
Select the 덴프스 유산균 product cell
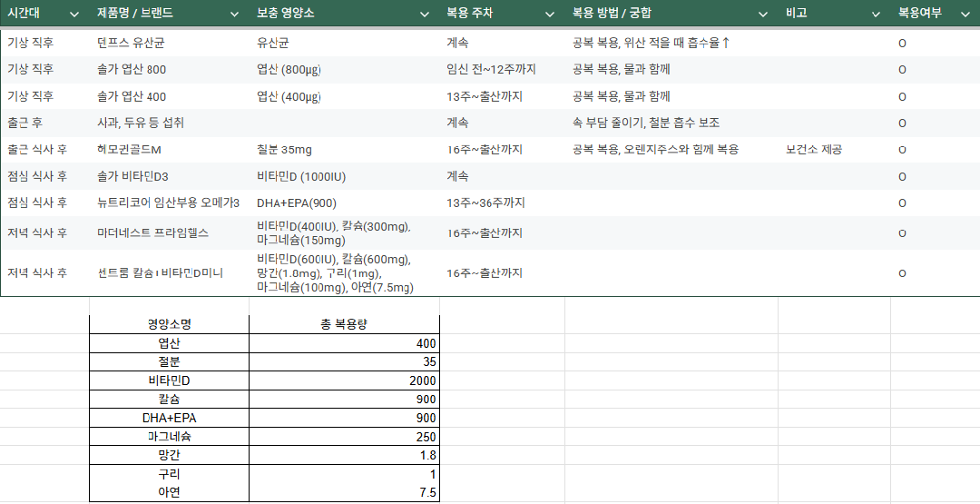pos(131,43)
